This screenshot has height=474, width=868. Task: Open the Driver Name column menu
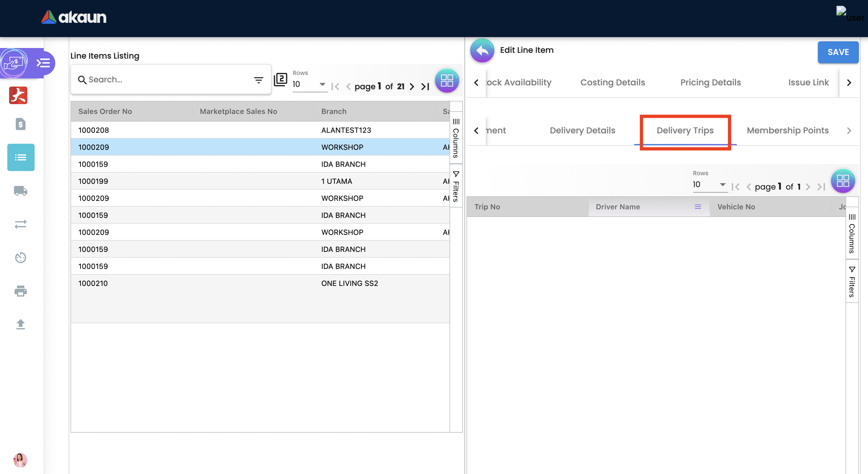[x=698, y=207]
